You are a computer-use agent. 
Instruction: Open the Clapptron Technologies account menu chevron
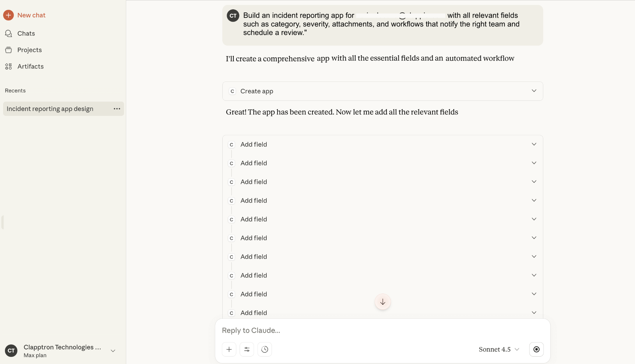point(112,351)
